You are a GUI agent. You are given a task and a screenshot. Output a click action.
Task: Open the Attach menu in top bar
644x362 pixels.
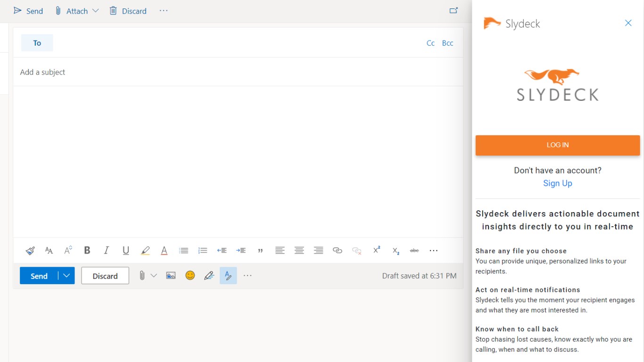[x=77, y=11]
